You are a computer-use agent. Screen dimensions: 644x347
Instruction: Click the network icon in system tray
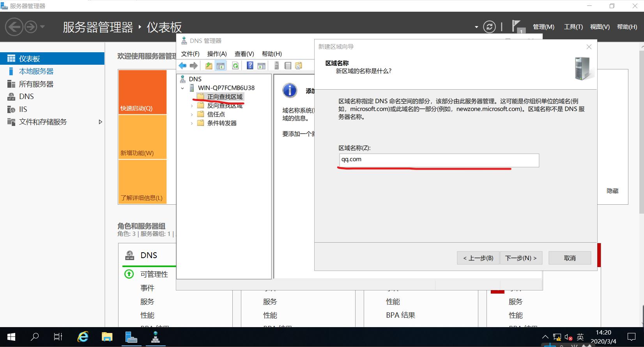click(557, 337)
